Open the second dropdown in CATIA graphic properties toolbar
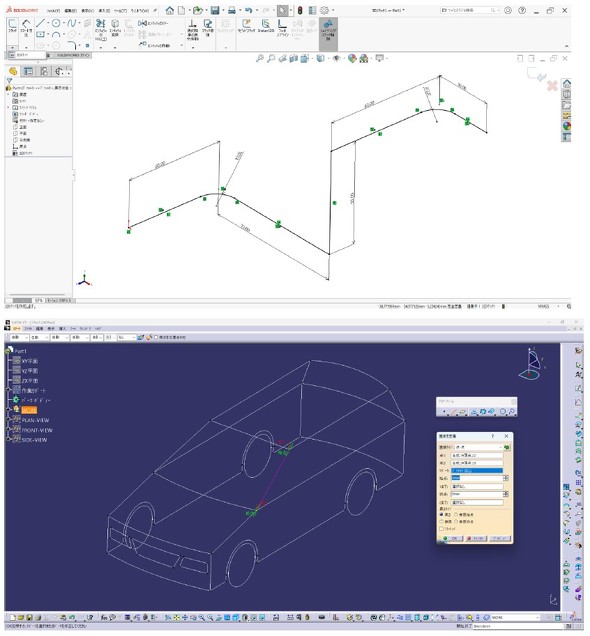The width and height of the screenshot is (590, 636). click(x=40, y=337)
